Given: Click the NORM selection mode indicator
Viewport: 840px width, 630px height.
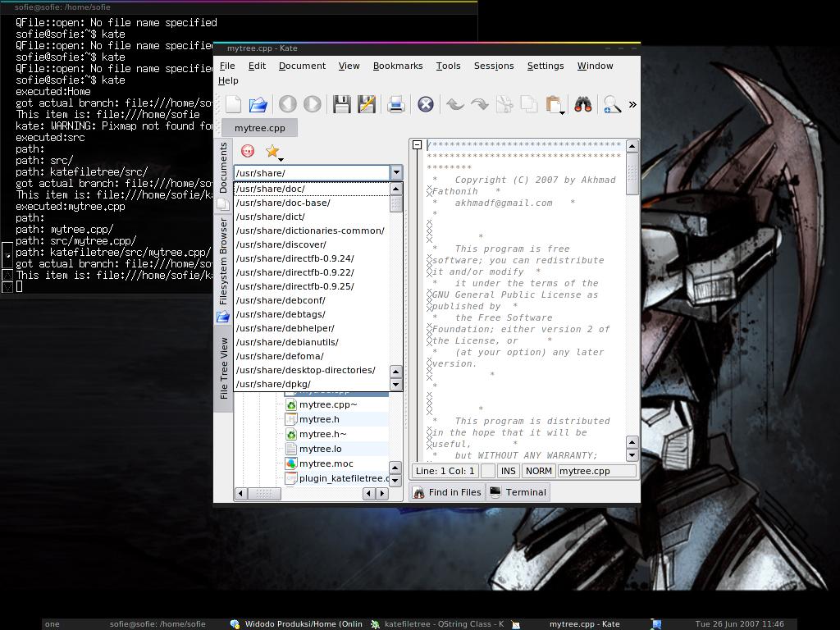Looking at the screenshot, I should (538, 471).
